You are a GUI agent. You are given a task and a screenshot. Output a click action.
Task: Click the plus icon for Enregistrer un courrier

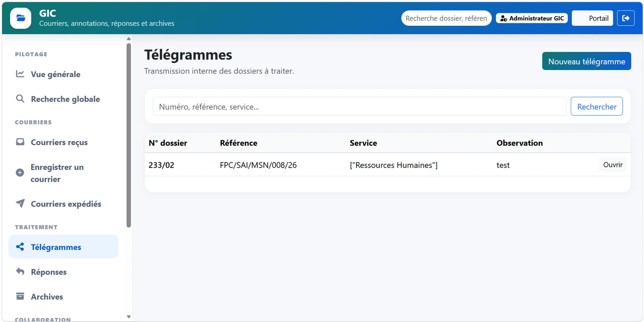click(x=20, y=172)
